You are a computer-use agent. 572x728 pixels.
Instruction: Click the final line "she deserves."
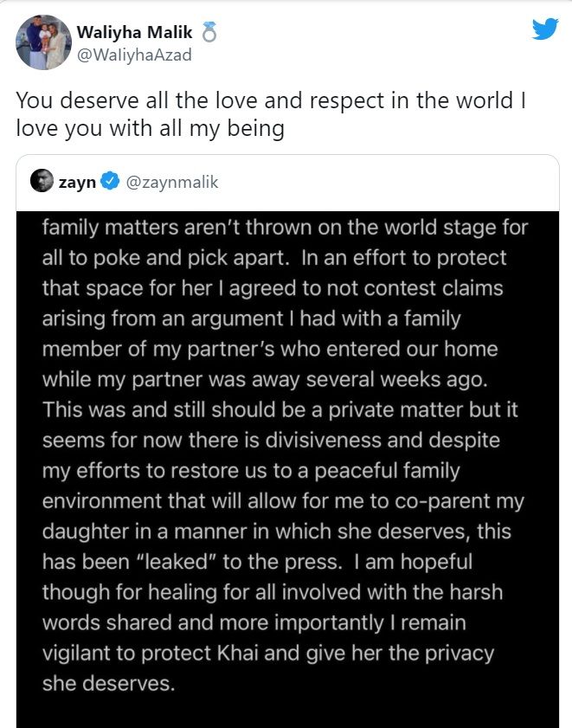click(x=109, y=684)
